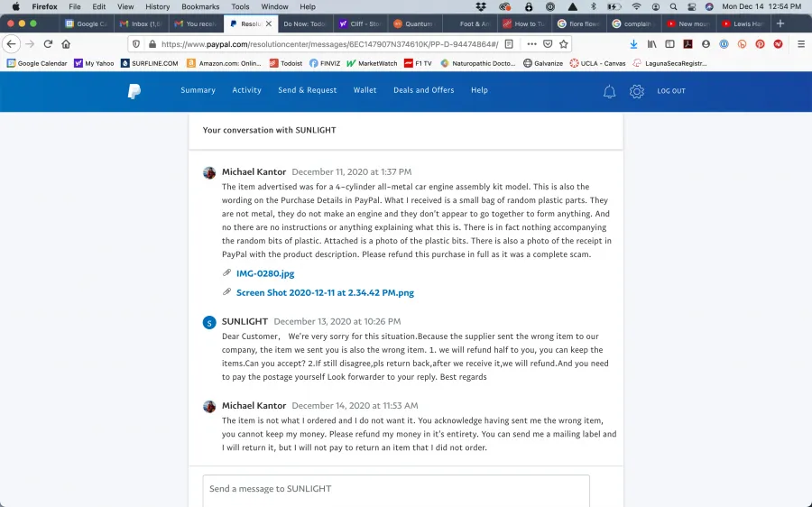Open F1 TV bookmark
Image resolution: width=812 pixels, height=507 pixels.
pos(418,63)
